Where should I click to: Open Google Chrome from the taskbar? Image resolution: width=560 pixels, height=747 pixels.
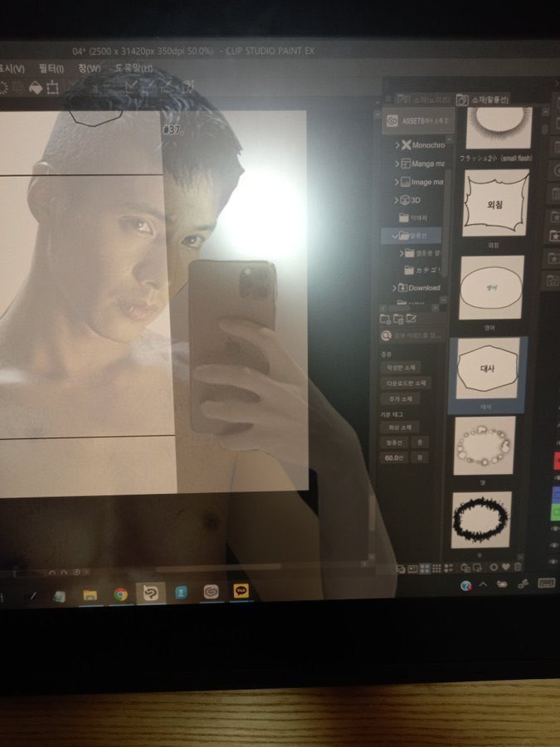[x=121, y=594]
